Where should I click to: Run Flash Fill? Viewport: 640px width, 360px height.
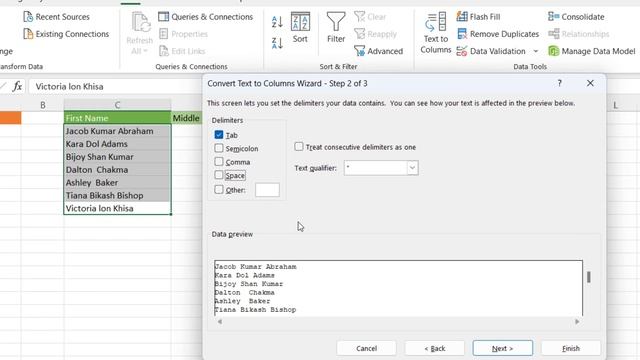click(x=478, y=17)
